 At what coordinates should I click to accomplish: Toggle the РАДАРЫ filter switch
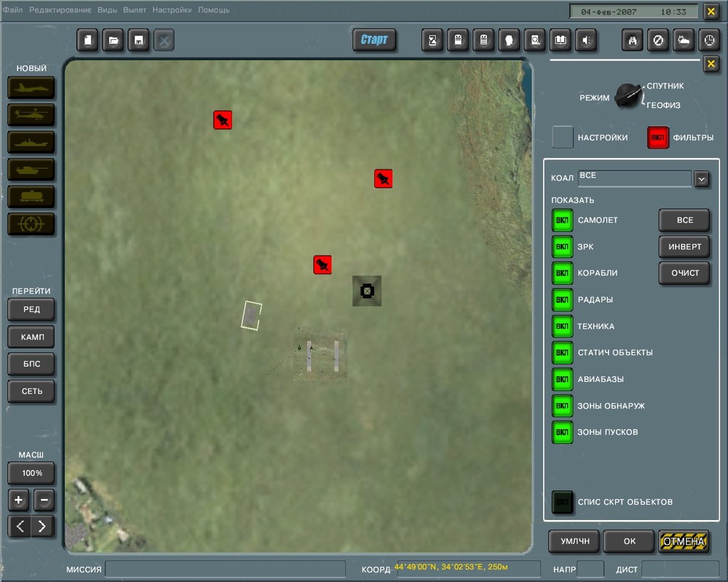[x=562, y=299]
